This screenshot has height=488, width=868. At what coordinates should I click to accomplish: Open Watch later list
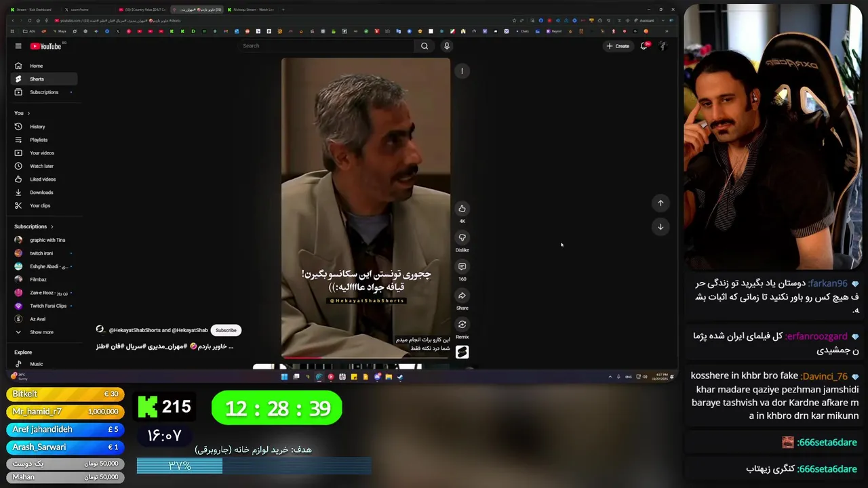44,166
